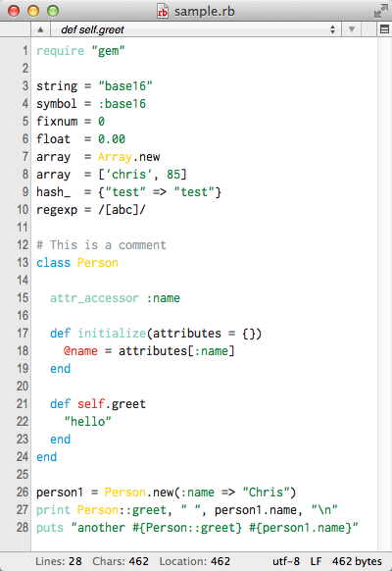Open the utf-8 encoding selector
Screen dimensions: 392x571
pyautogui.click(x=286, y=561)
